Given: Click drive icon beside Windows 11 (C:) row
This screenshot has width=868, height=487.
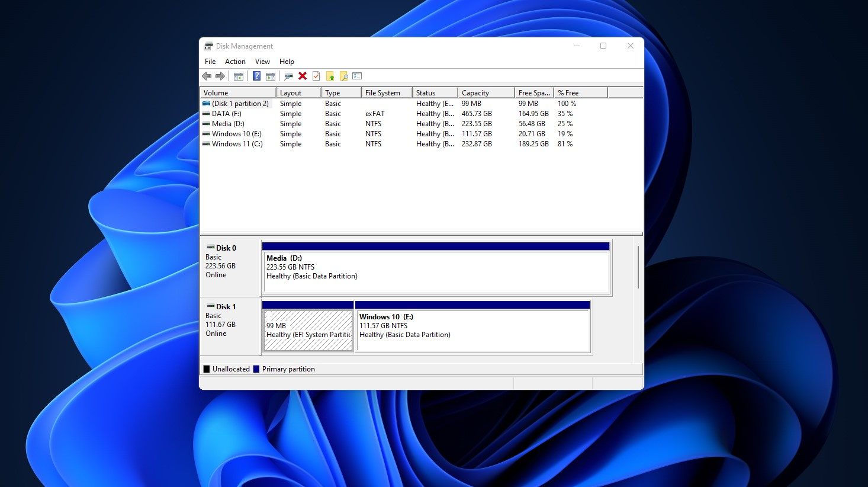Looking at the screenshot, I should (x=206, y=143).
